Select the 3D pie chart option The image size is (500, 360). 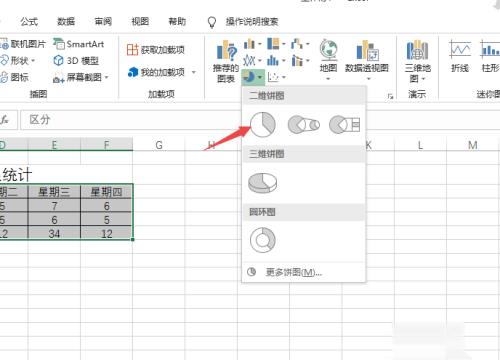point(263,183)
